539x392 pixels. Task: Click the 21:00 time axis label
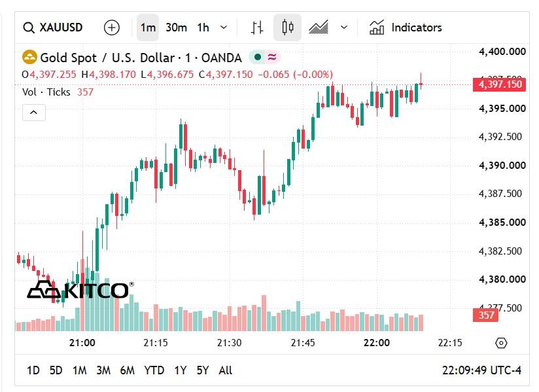82,343
